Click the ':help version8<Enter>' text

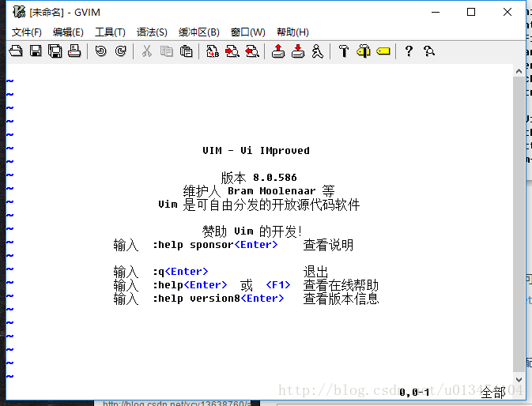pos(218,299)
